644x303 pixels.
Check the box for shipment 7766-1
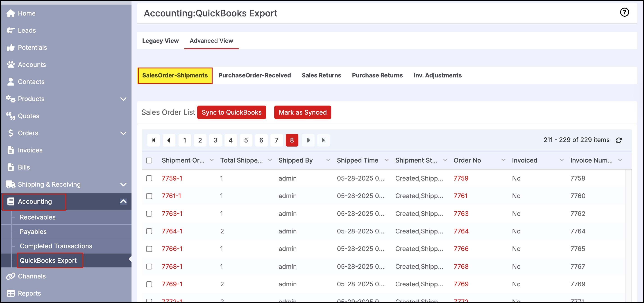149,249
